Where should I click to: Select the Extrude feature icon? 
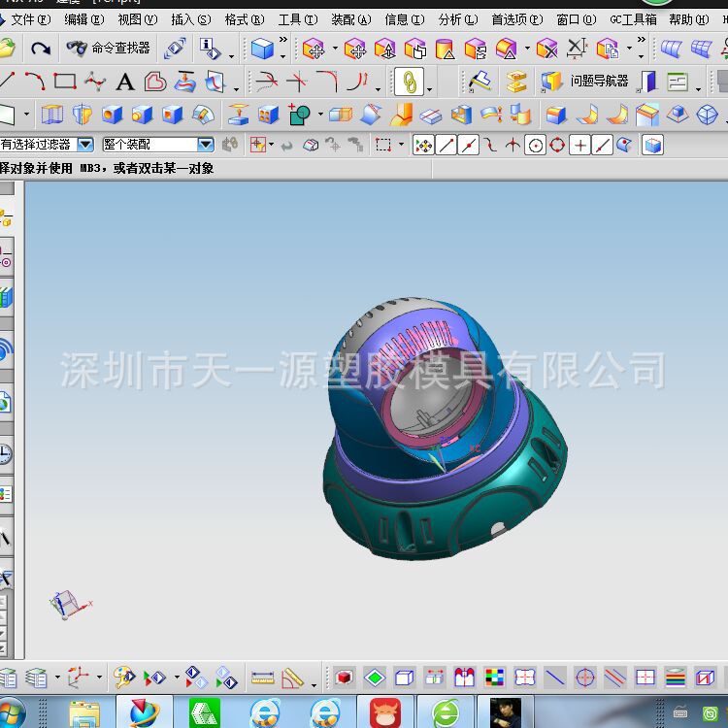[x=52, y=115]
